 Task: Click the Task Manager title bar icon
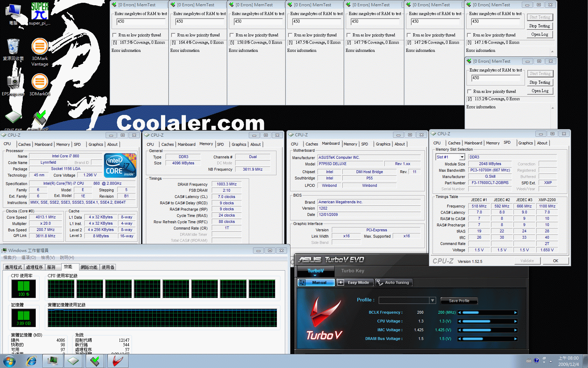[4, 250]
